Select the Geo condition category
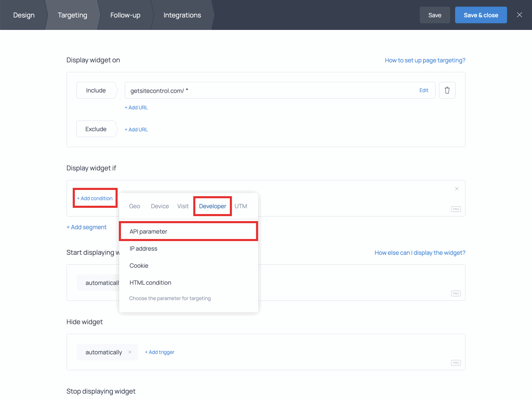This screenshot has height=399, width=532. coord(134,206)
